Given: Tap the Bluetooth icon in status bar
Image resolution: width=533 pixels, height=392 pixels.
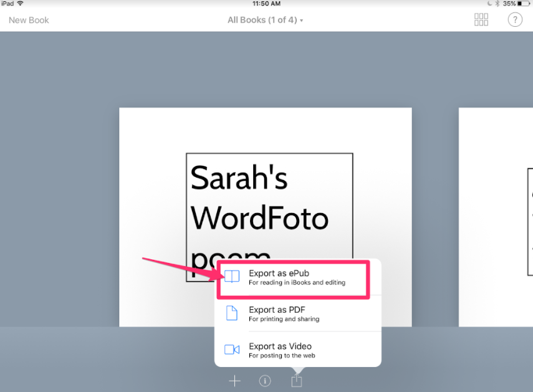Looking at the screenshot, I should click(497, 3).
